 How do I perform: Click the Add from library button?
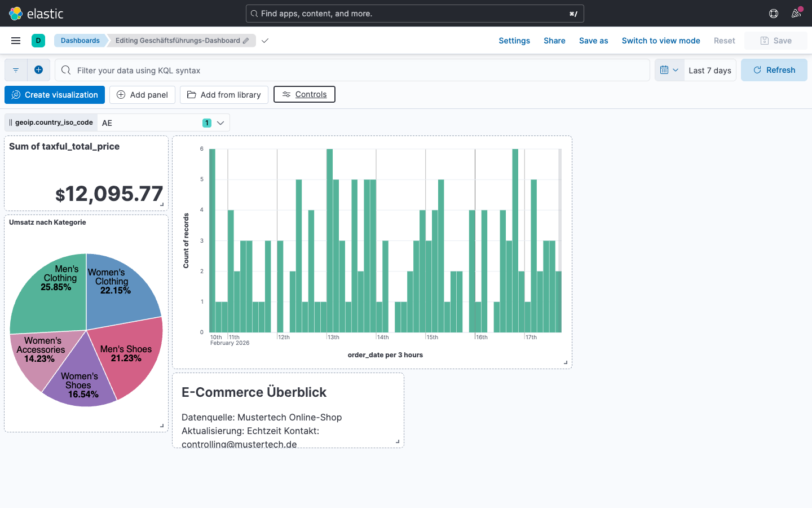tap(224, 94)
